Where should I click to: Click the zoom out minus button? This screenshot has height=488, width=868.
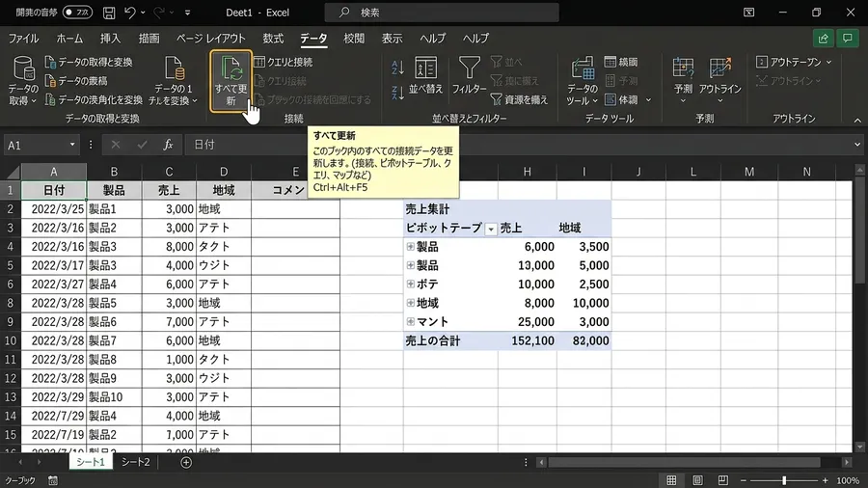coord(744,480)
